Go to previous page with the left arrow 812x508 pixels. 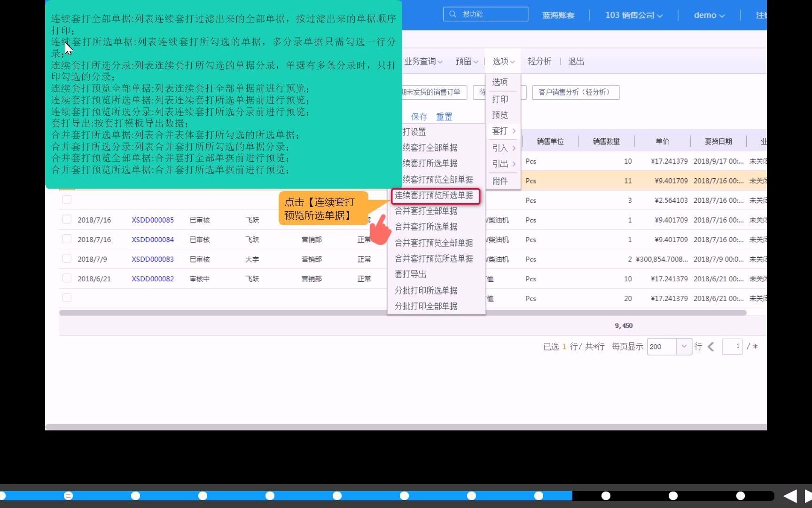(x=711, y=347)
